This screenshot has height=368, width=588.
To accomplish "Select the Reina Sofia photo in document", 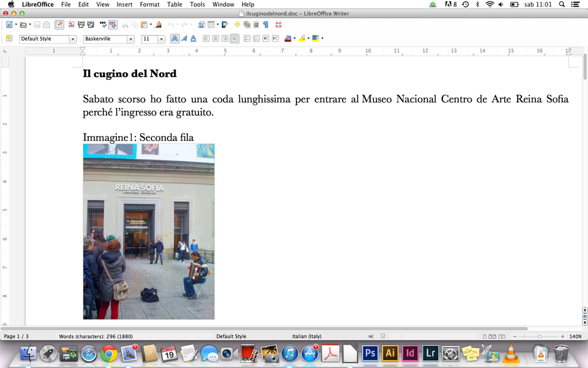I will click(149, 231).
